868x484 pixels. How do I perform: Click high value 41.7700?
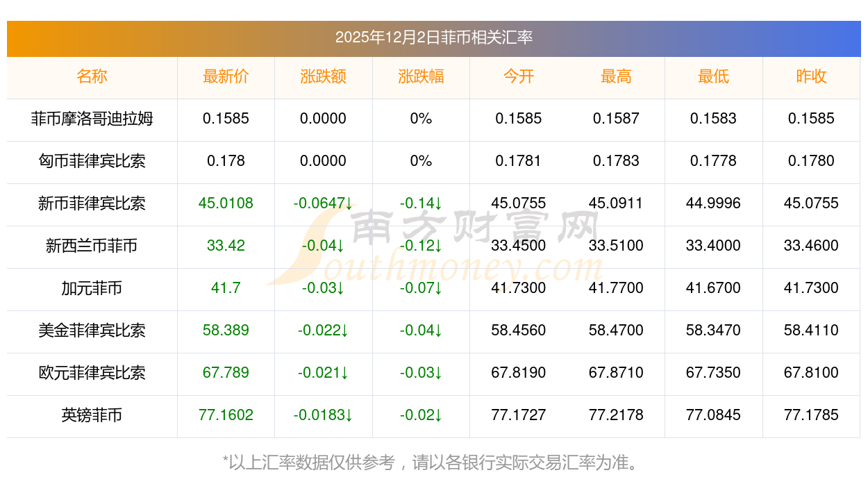pos(616,288)
